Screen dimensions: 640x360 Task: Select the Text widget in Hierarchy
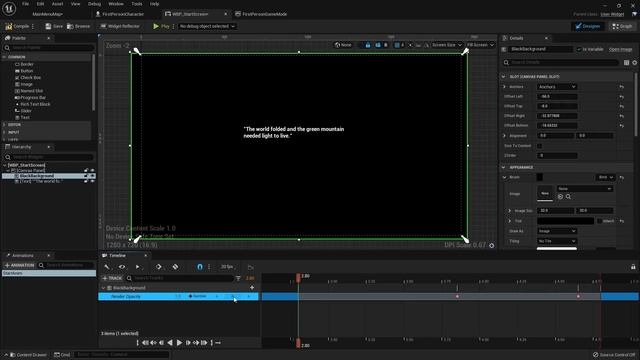click(40, 181)
